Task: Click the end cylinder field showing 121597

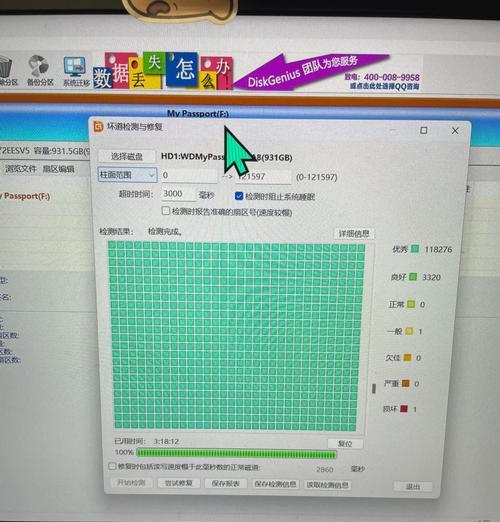Action: pos(263,176)
